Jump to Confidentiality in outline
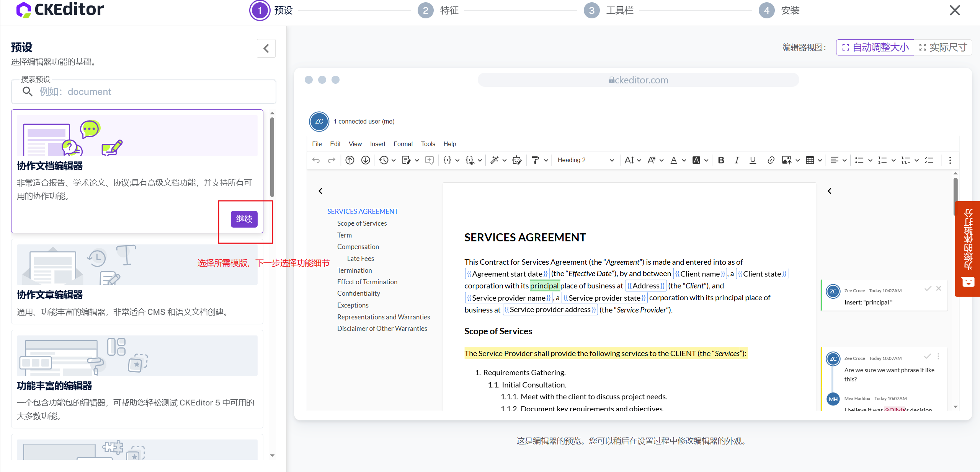Viewport: 980px width, 472px height. [x=358, y=293]
